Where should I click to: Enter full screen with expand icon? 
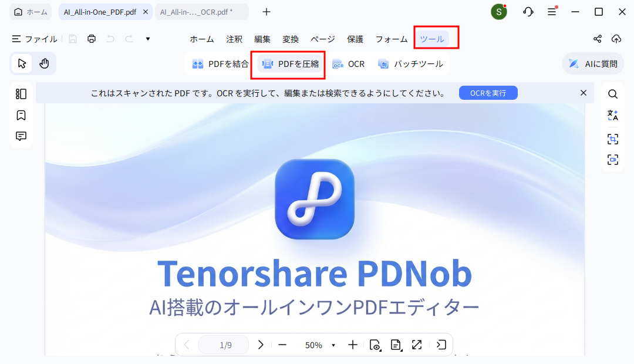click(x=416, y=345)
